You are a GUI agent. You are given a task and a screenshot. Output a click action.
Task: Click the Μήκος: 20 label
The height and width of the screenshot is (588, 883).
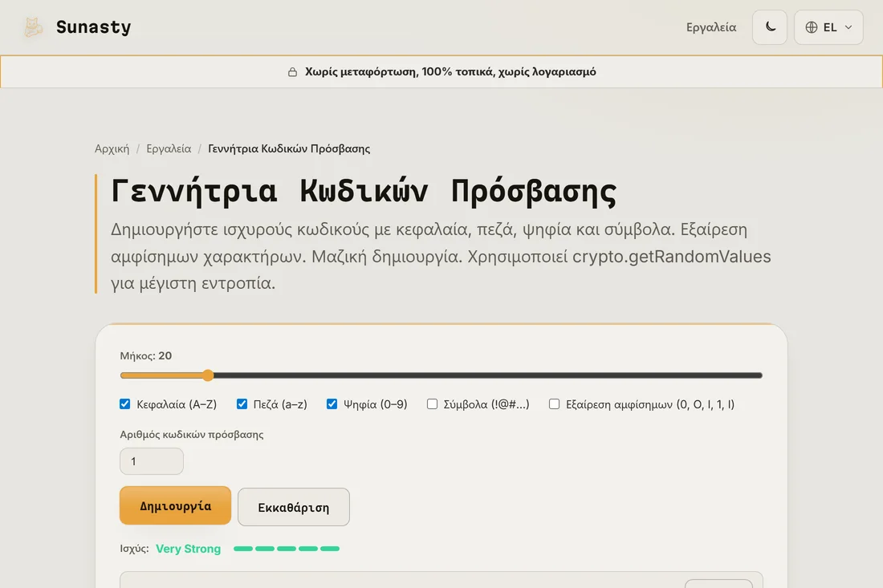coord(146,355)
